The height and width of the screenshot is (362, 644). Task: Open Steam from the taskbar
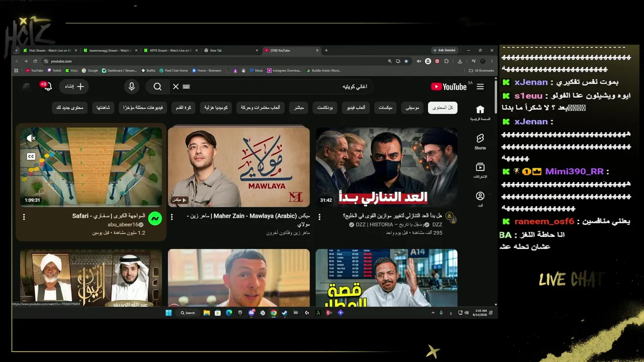pos(284,313)
